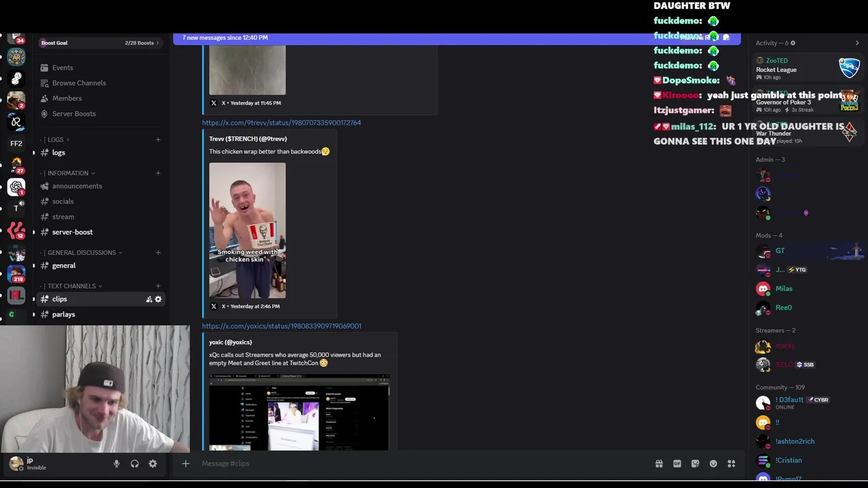Edit clips channel settings gear

click(159, 300)
